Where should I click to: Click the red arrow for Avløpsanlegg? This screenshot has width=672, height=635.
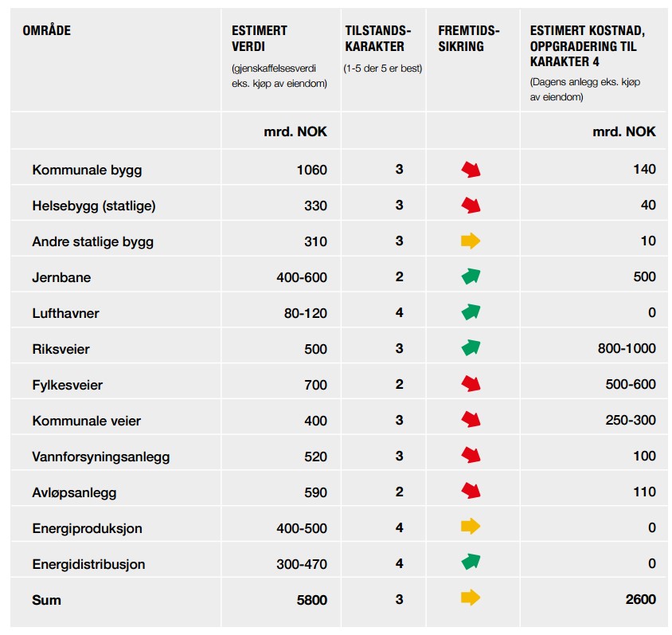point(471,492)
